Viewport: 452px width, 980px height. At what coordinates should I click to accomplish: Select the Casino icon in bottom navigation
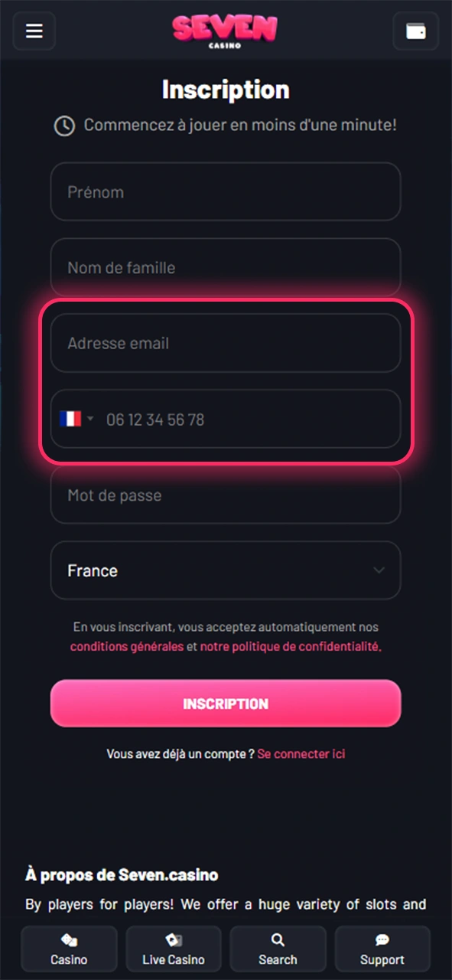tap(69, 948)
